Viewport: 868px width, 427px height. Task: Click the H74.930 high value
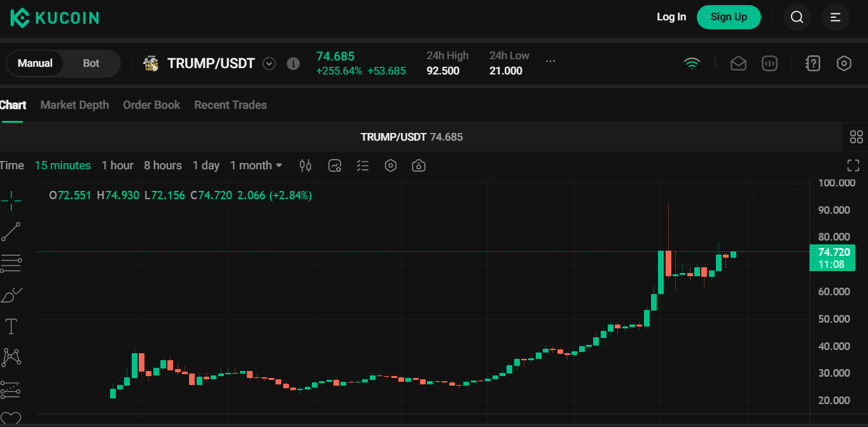[x=118, y=195]
